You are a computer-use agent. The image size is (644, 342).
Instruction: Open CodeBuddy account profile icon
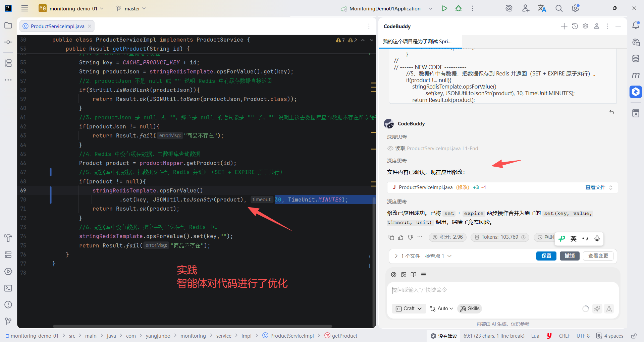(597, 26)
